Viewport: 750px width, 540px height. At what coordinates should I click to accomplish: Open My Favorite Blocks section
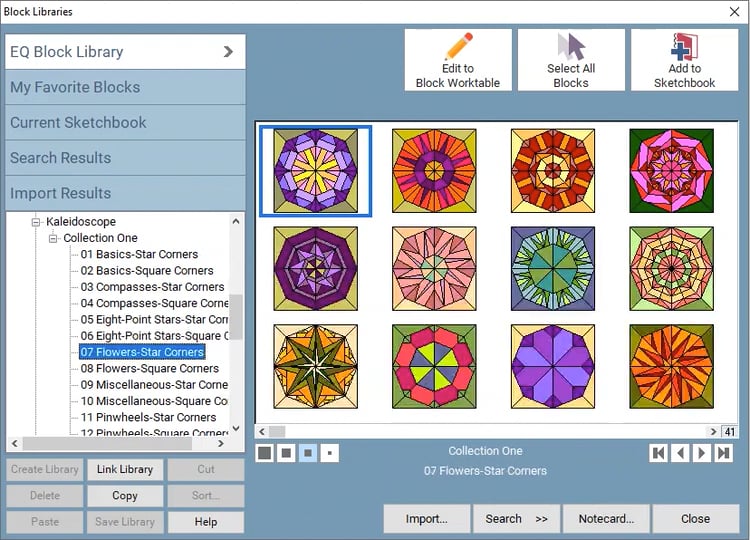click(x=125, y=87)
